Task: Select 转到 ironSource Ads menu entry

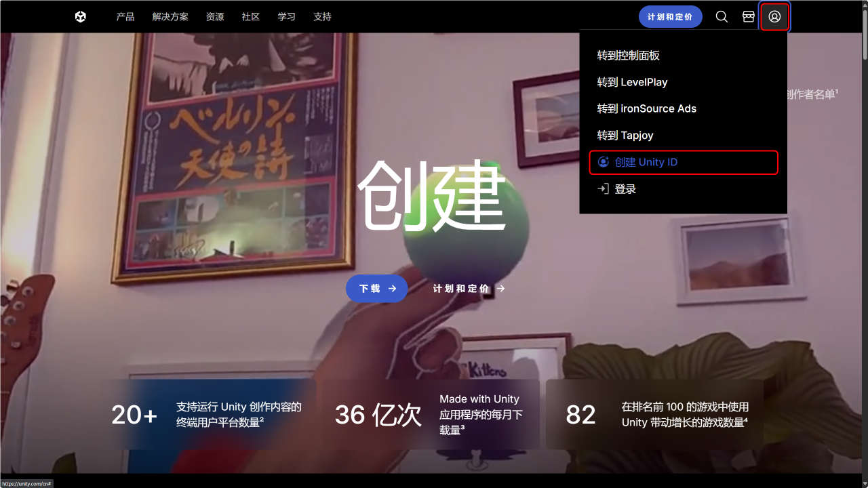Action: coord(646,108)
